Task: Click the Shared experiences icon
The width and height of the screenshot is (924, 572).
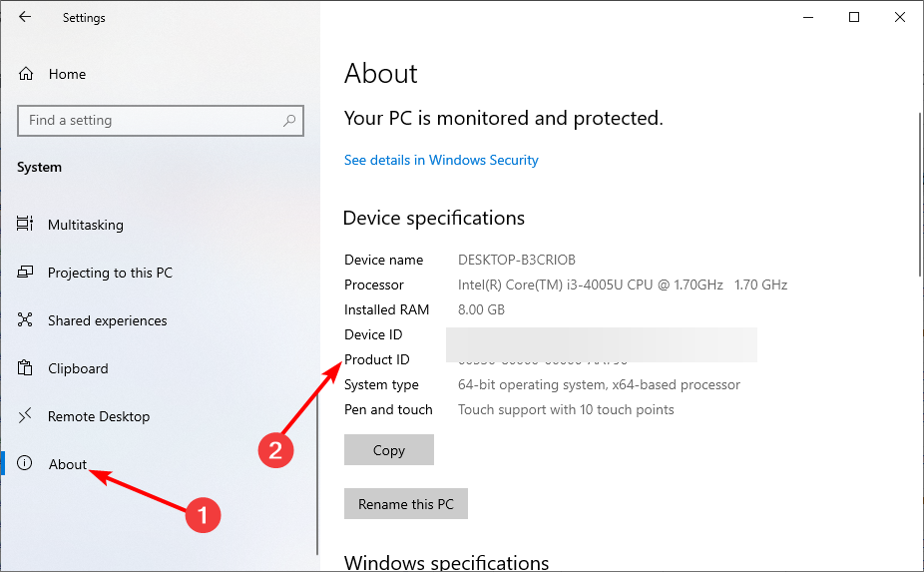Action: tap(26, 320)
